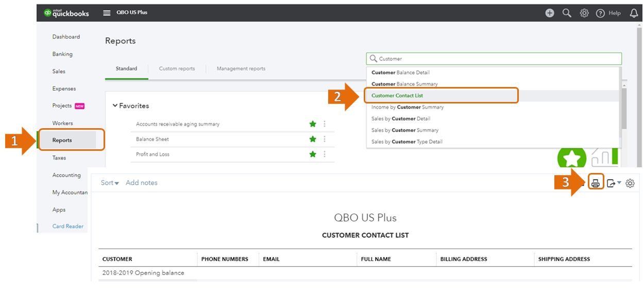644x297 pixels.
Task: Open the report export dropdown
Action: 614,183
